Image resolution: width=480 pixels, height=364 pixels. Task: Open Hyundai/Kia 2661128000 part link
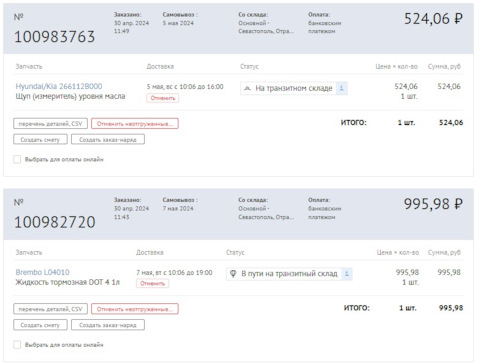click(59, 86)
